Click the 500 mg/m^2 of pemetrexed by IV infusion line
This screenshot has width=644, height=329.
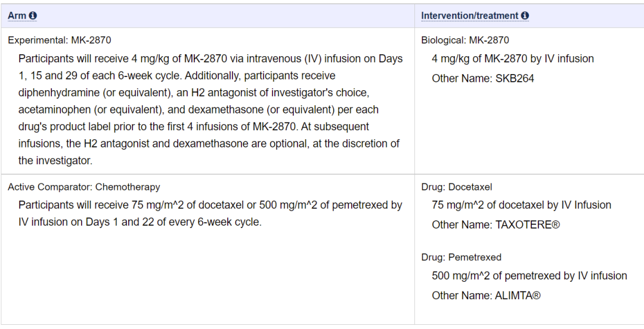(529, 276)
